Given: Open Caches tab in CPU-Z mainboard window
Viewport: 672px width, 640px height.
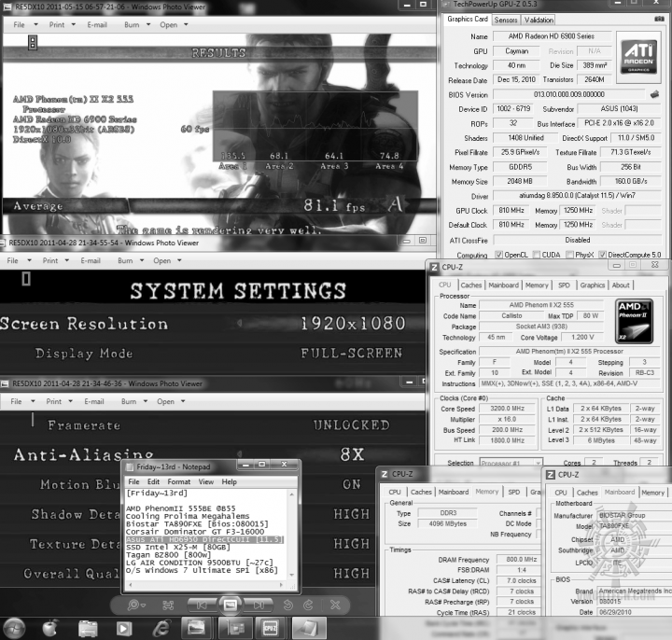Looking at the screenshot, I should (x=587, y=493).
